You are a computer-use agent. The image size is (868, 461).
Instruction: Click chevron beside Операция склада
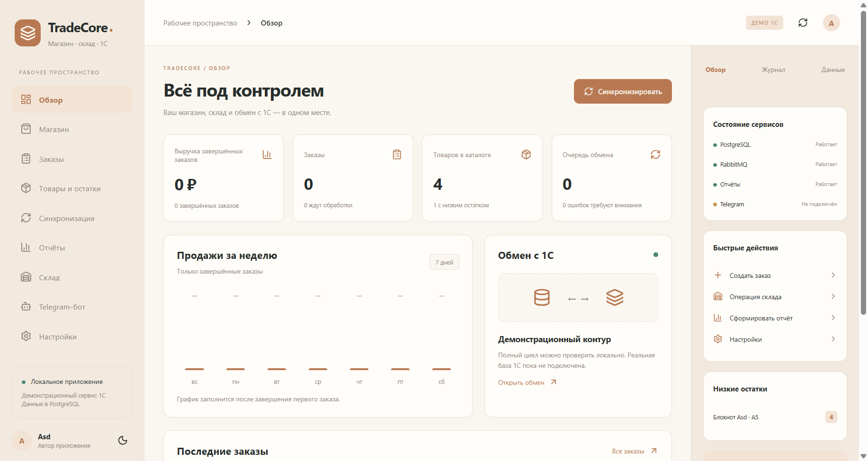pos(833,296)
